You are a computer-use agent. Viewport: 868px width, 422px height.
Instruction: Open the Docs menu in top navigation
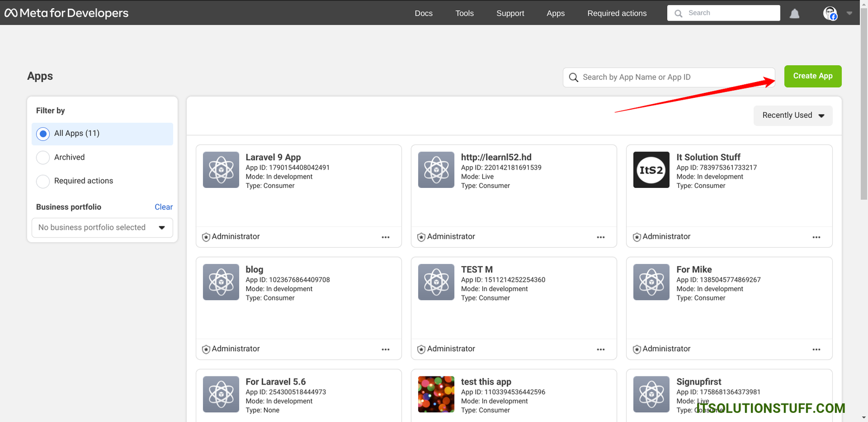(423, 13)
